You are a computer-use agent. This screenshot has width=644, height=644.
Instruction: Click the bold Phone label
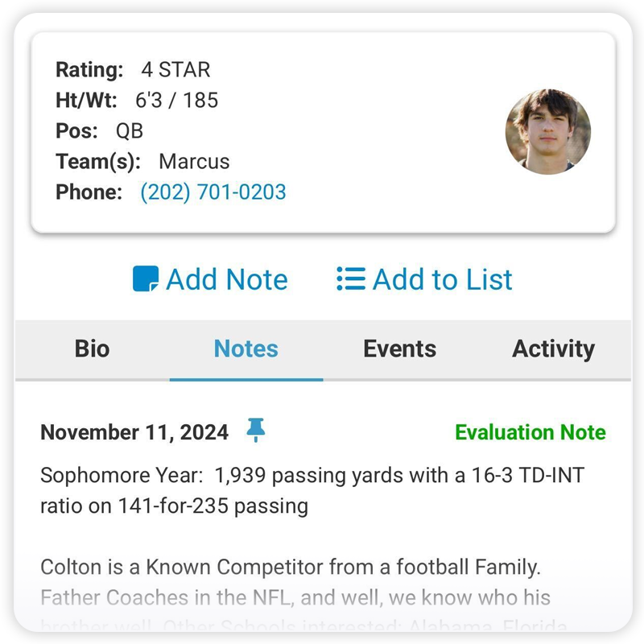[89, 192]
